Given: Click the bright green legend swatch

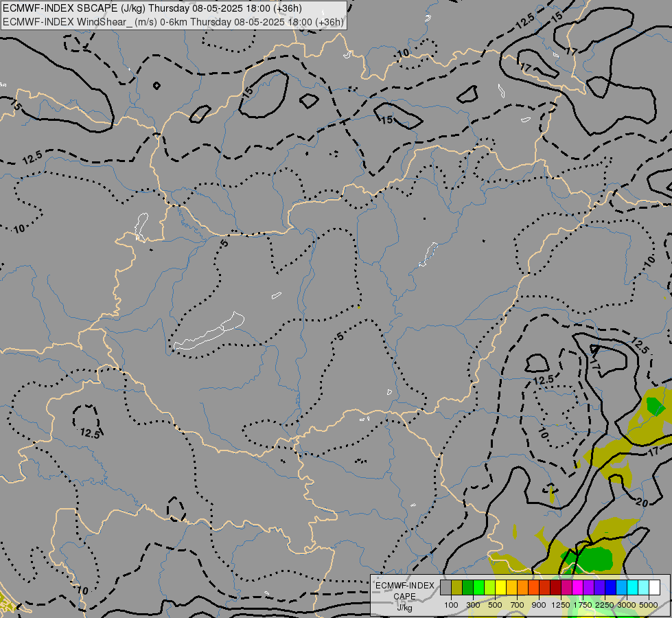Looking at the screenshot, I should pyautogui.click(x=478, y=587).
